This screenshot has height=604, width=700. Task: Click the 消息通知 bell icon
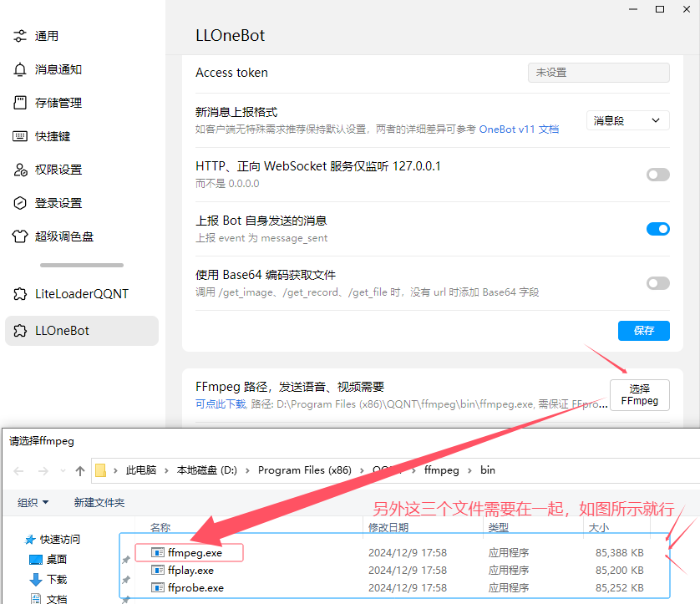[x=20, y=69]
